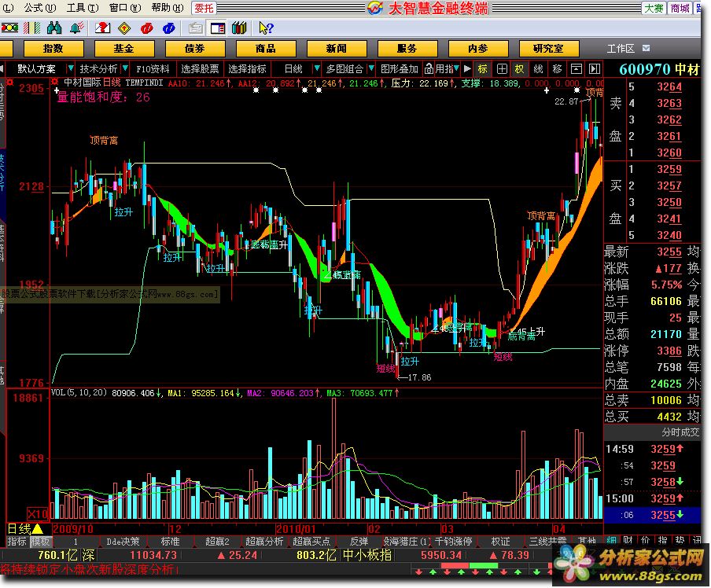Select the 超赢分析 indicator tab

point(264,542)
